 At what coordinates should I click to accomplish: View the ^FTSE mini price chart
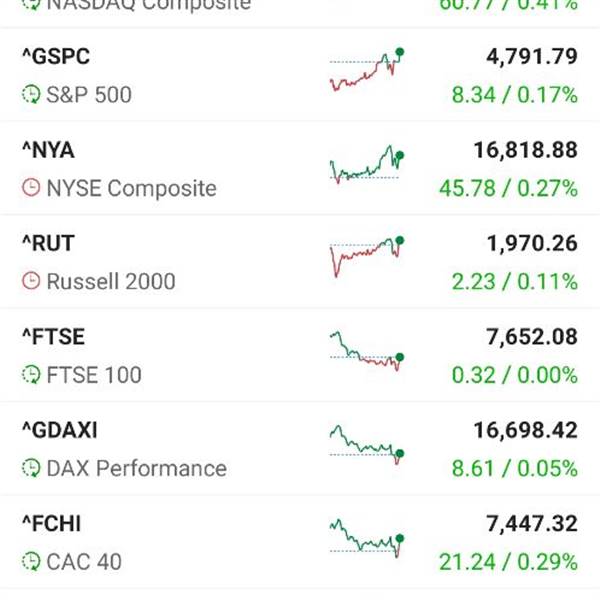367,351
